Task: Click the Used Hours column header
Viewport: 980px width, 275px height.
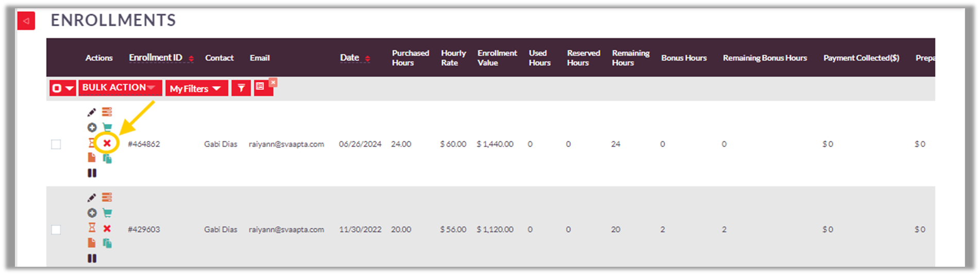Action: [x=539, y=58]
